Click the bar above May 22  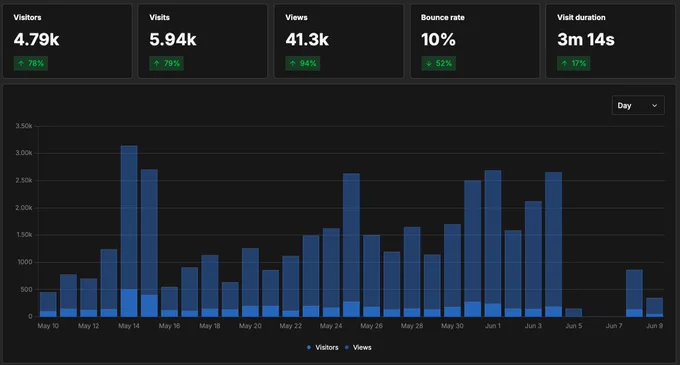coord(291,286)
